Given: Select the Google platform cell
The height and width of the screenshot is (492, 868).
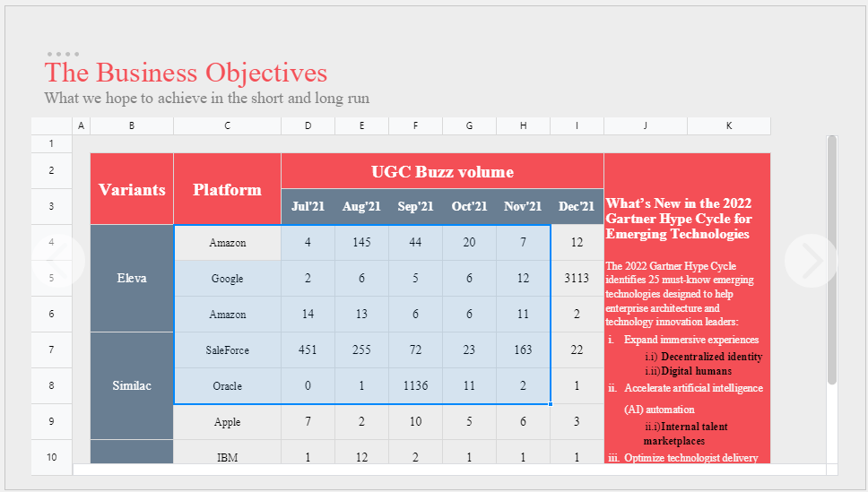Looking at the screenshot, I should (227, 279).
